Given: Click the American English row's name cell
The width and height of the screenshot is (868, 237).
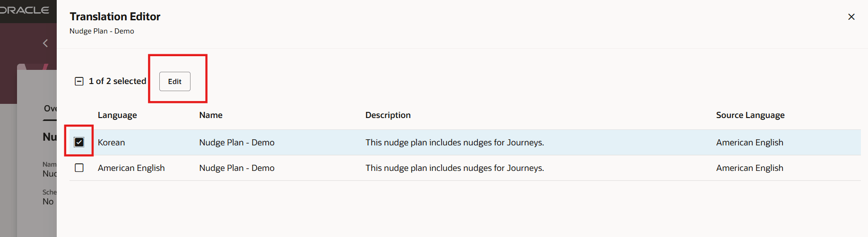Looking at the screenshot, I should (x=236, y=168).
